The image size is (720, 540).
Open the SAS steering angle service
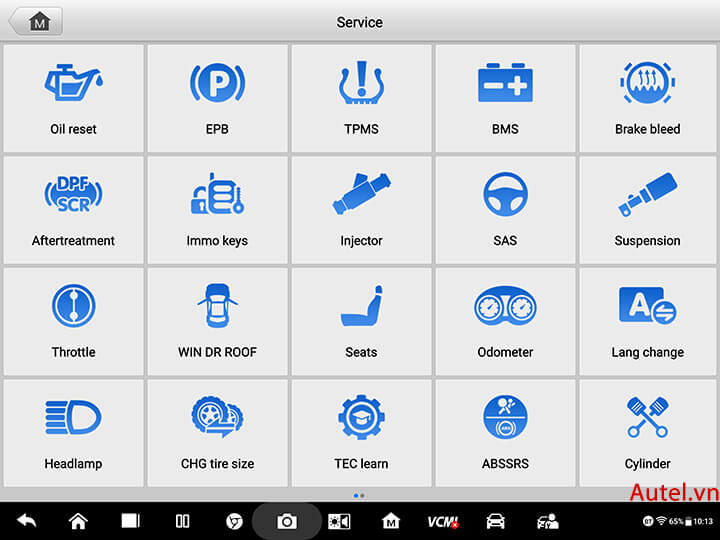(x=505, y=210)
